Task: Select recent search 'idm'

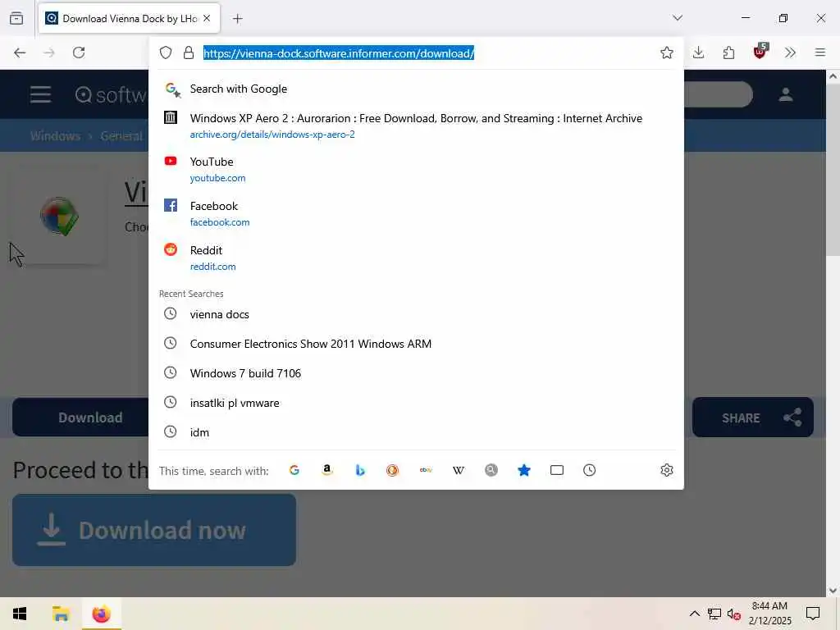Action: tap(416, 432)
